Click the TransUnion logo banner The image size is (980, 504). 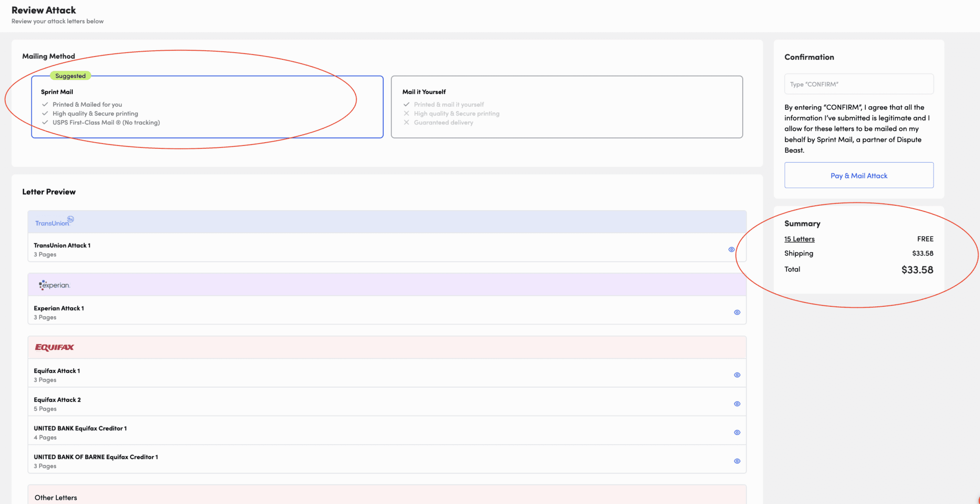coord(54,221)
